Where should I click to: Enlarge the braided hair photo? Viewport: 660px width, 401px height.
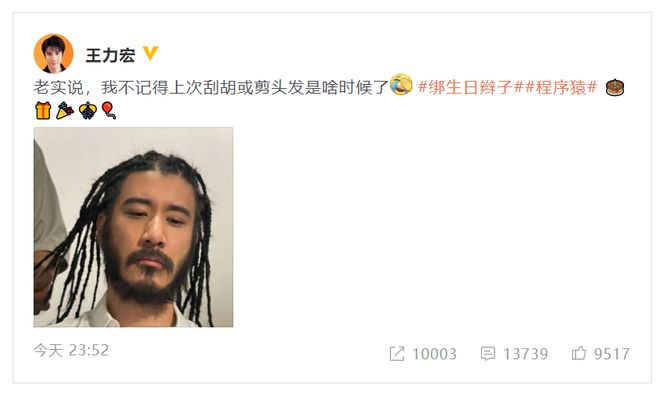(133, 227)
